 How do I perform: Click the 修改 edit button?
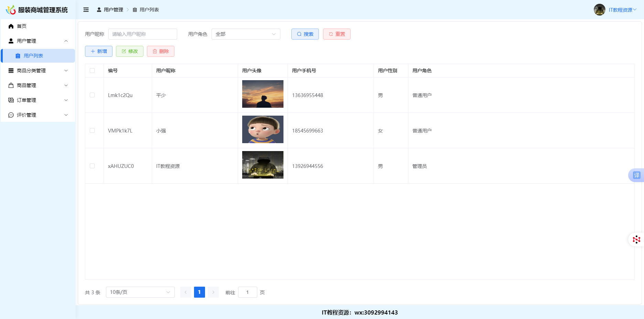pos(130,51)
